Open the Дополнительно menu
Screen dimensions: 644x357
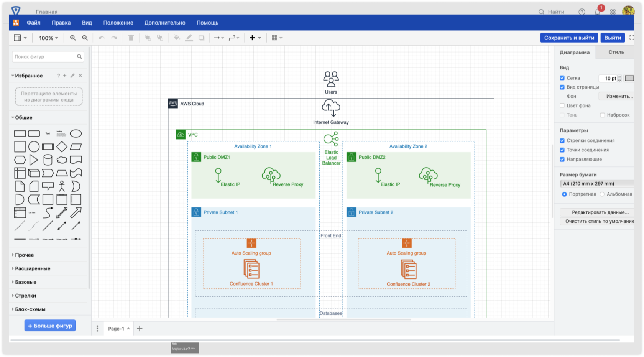pos(165,23)
